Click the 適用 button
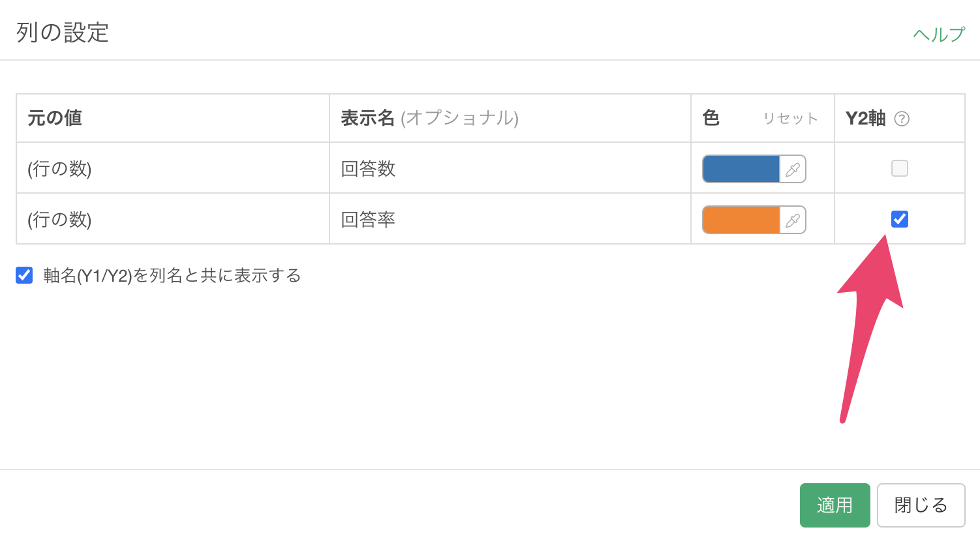The width and height of the screenshot is (980, 536). (835, 505)
